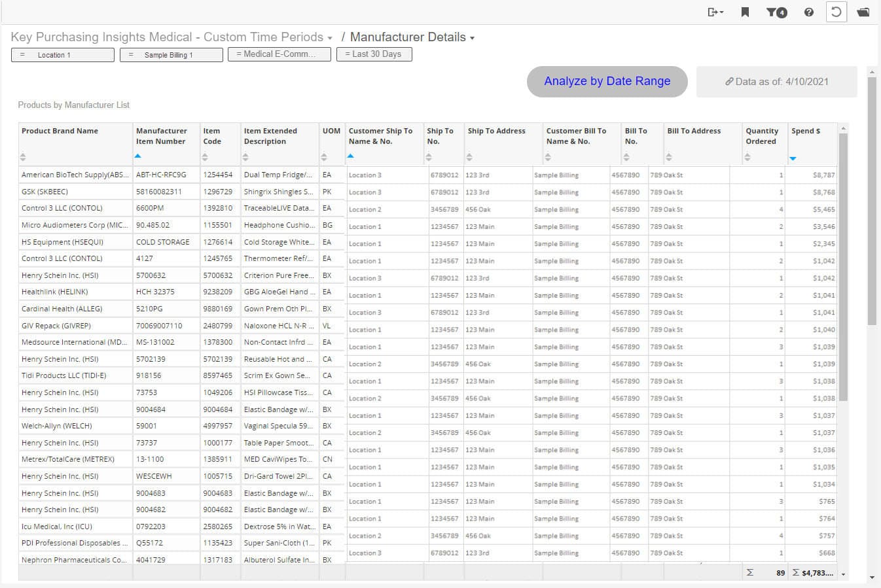The width and height of the screenshot is (881, 588).
Task: Click the reset/undo arrow icon
Action: pos(836,12)
